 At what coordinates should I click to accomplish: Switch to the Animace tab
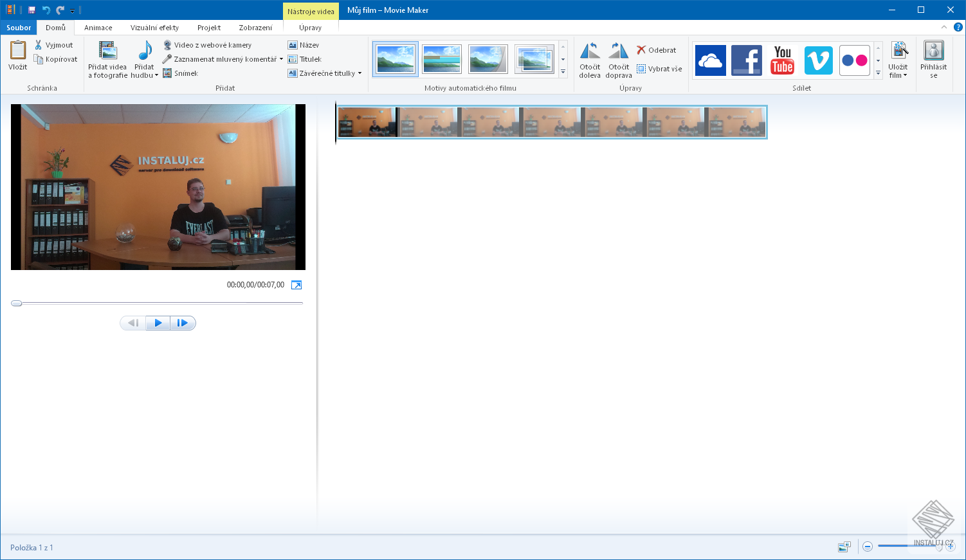coord(98,28)
